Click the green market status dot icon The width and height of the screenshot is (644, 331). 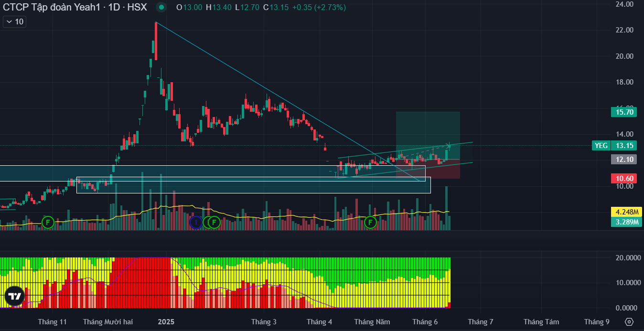(161, 7)
